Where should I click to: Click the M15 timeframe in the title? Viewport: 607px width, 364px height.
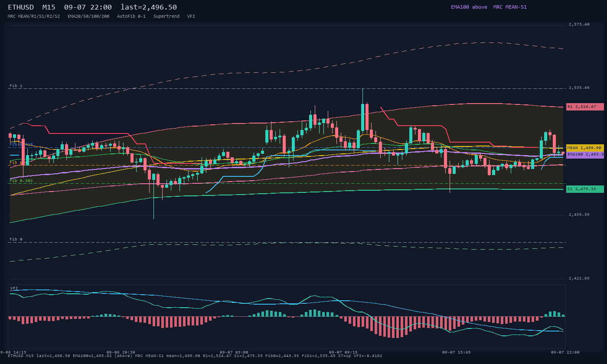49,7
